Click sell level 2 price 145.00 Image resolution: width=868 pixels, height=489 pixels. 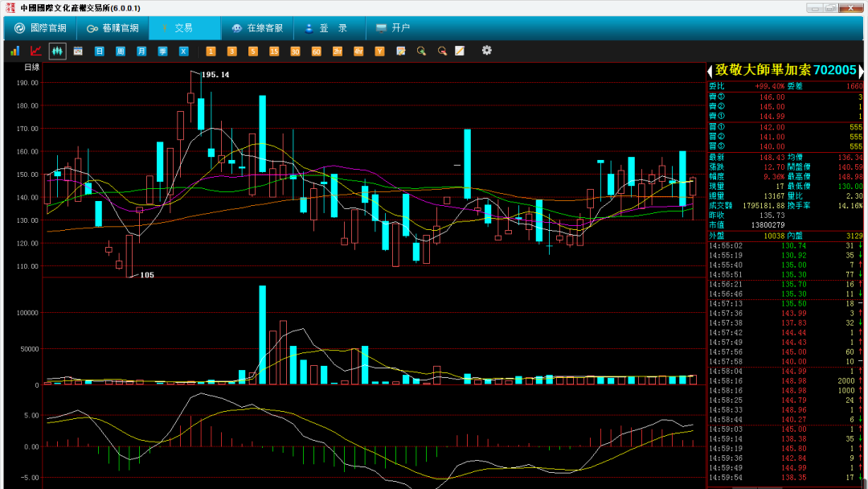point(772,107)
